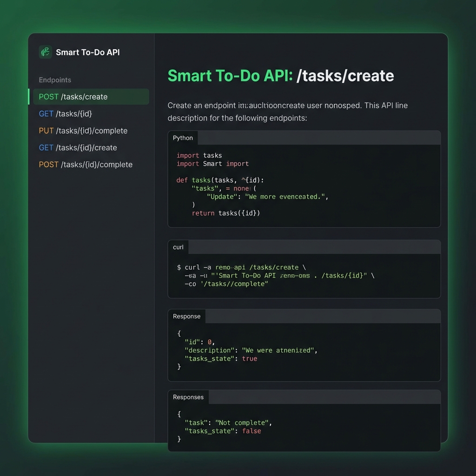Click the Smart To-Do API logo icon
476x476 pixels.
pos(45,53)
